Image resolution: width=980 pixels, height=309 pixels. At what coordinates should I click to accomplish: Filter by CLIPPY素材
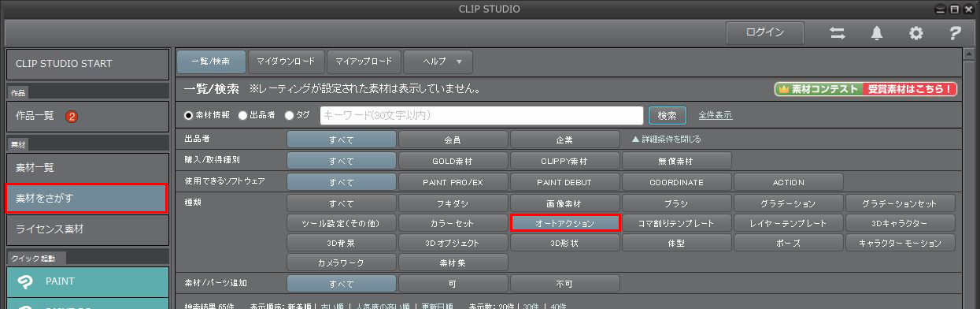pyautogui.click(x=564, y=161)
